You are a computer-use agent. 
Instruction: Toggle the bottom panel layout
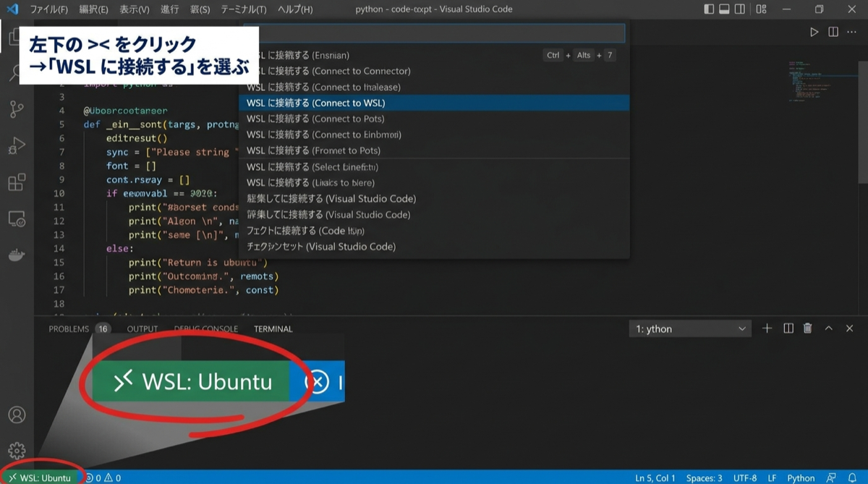[x=725, y=9]
